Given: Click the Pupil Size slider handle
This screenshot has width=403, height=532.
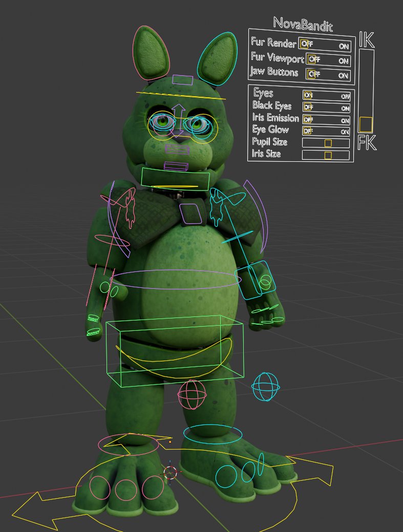Looking at the screenshot, I should coord(328,143).
